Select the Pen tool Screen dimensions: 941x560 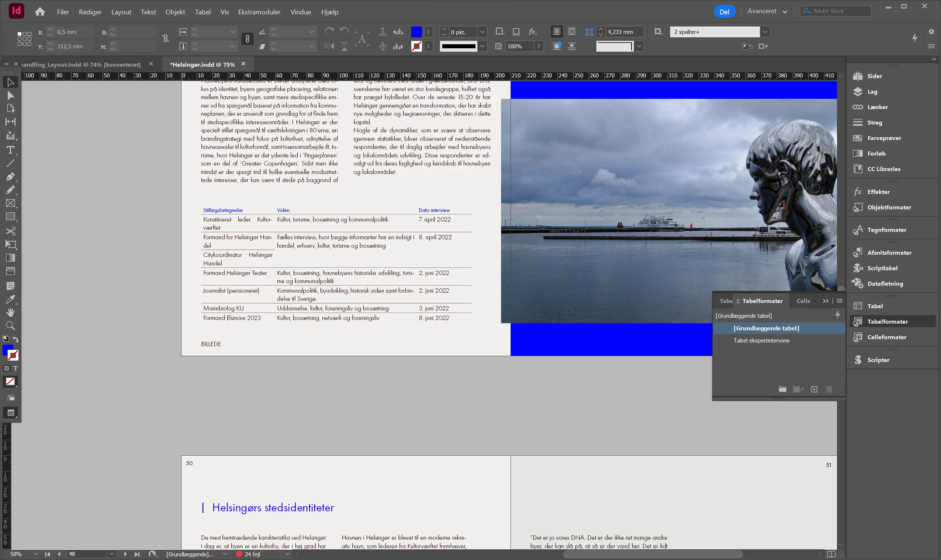coord(10,177)
